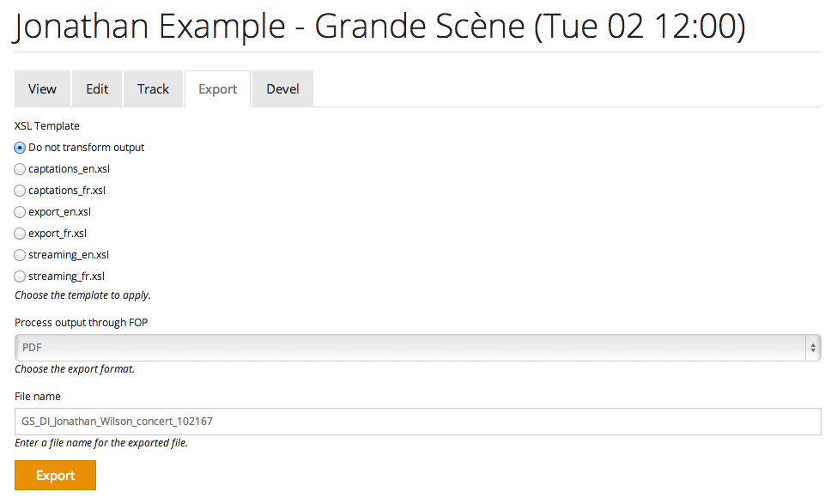Click inside the File name text field
The height and width of the screenshot is (504, 837).
point(418,422)
